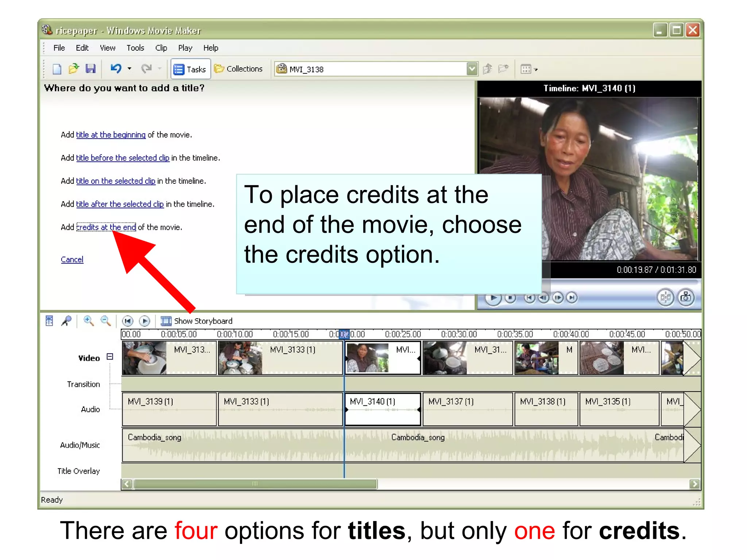Click Show Storyboard button
This screenshot has height=560, width=747.
pyautogui.click(x=197, y=321)
